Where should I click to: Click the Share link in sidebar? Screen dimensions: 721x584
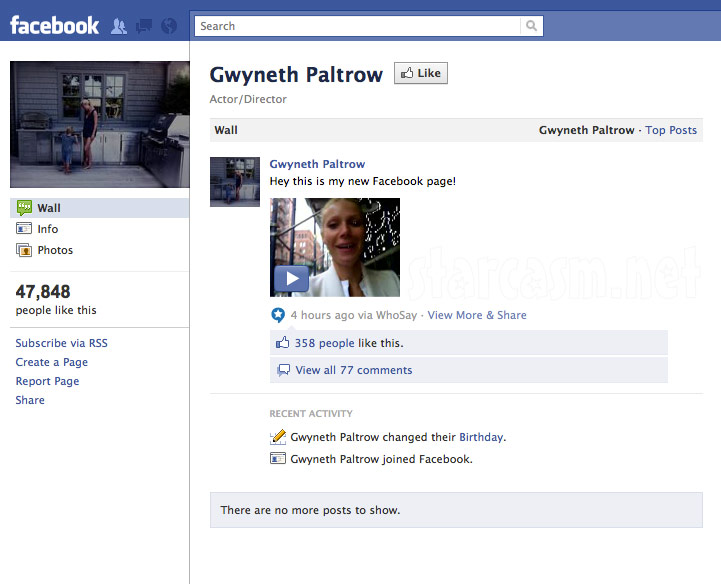coord(30,400)
